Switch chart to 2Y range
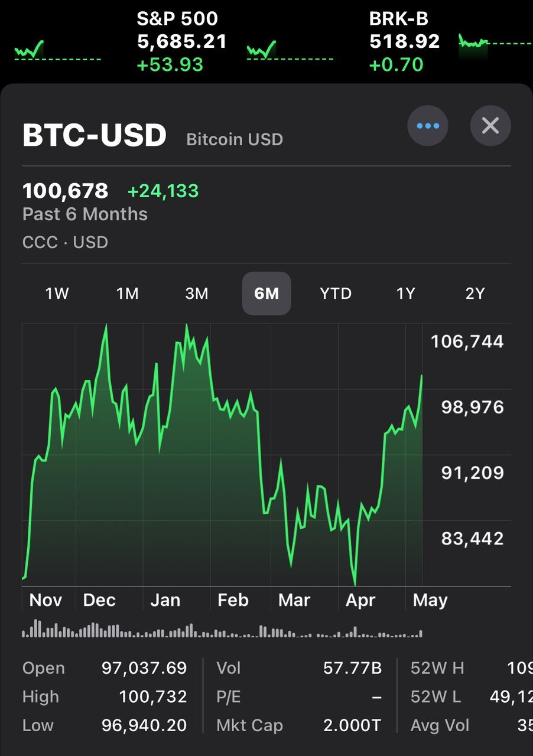Screen dimensions: 533x756 pyautogui.click(x=474, y=294)
